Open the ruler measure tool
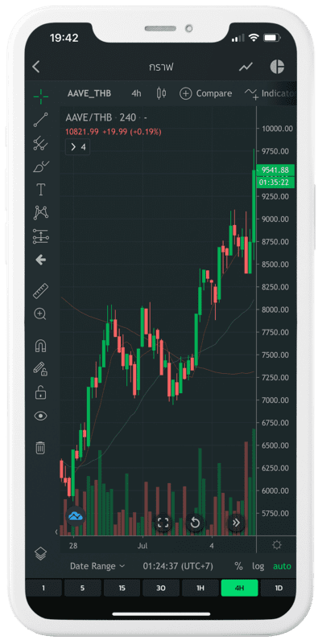 (x=40, y=291)
